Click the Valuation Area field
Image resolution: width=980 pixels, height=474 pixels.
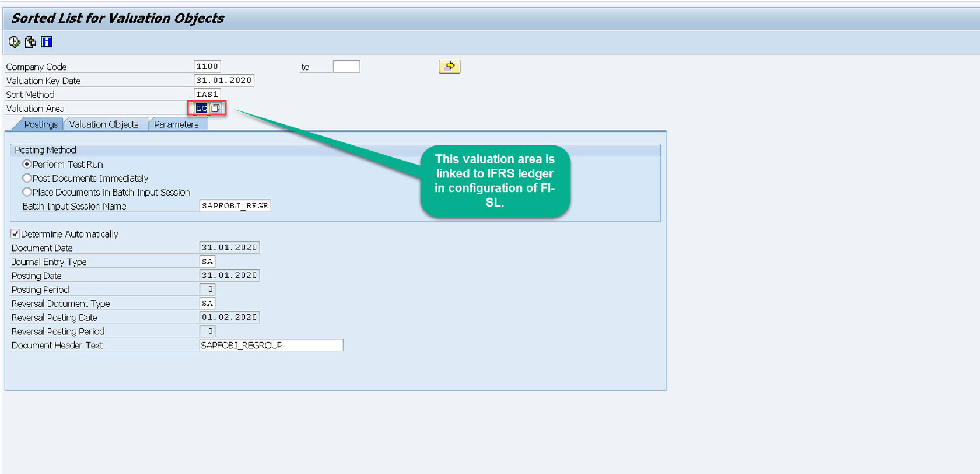click(x=202, y=109)
